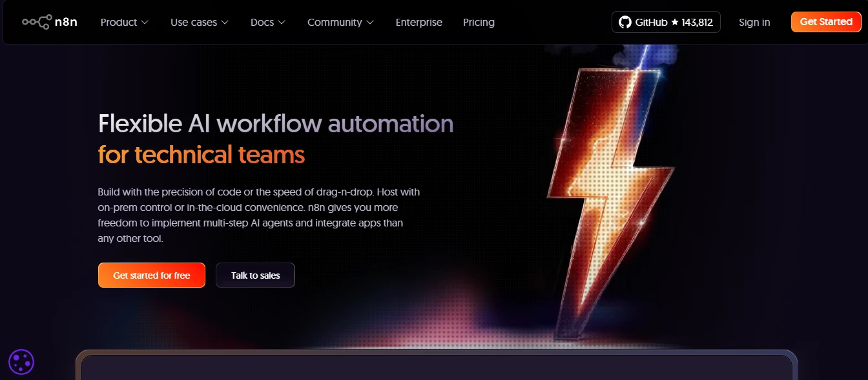
Task: Click the GitHub star icon with 143,812 count
Action: (x=675, y=22)
